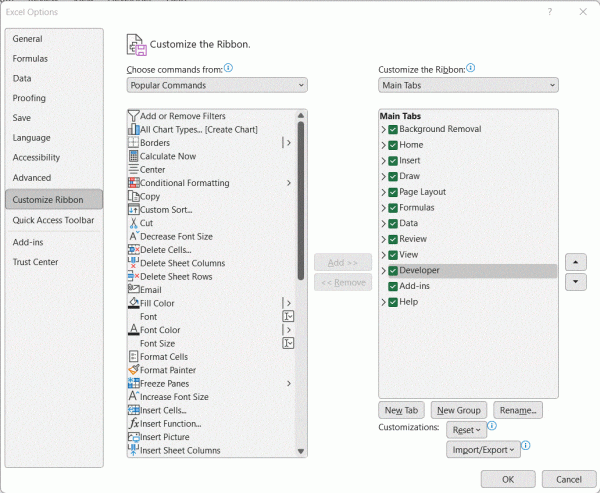Click the Format Painter brush icon

pos(133,370)
